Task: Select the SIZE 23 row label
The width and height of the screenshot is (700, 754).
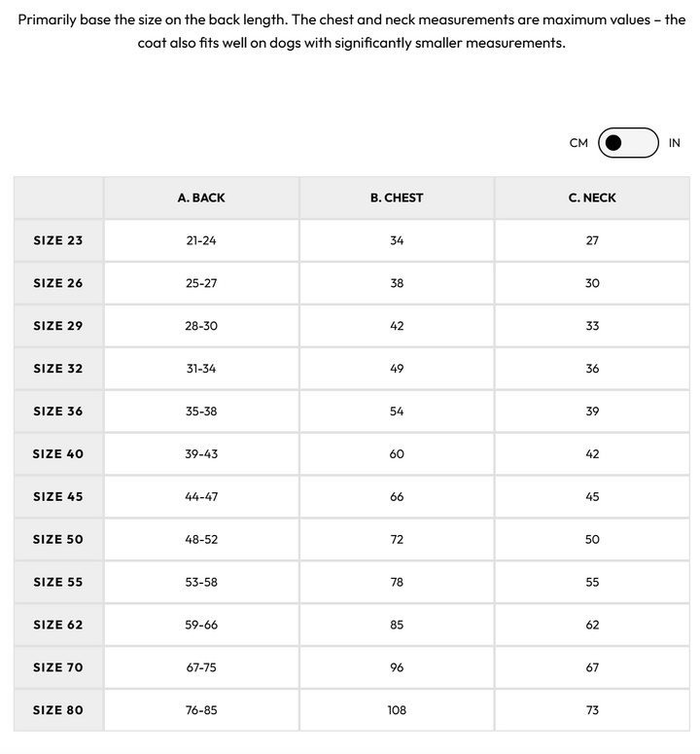Action: click(58, 240)
